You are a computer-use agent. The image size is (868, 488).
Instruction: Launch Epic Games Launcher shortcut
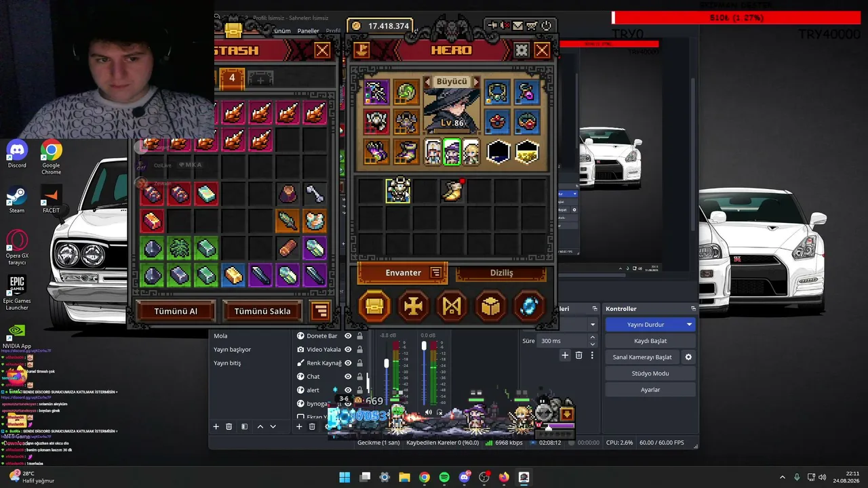(x=17, y=292)
